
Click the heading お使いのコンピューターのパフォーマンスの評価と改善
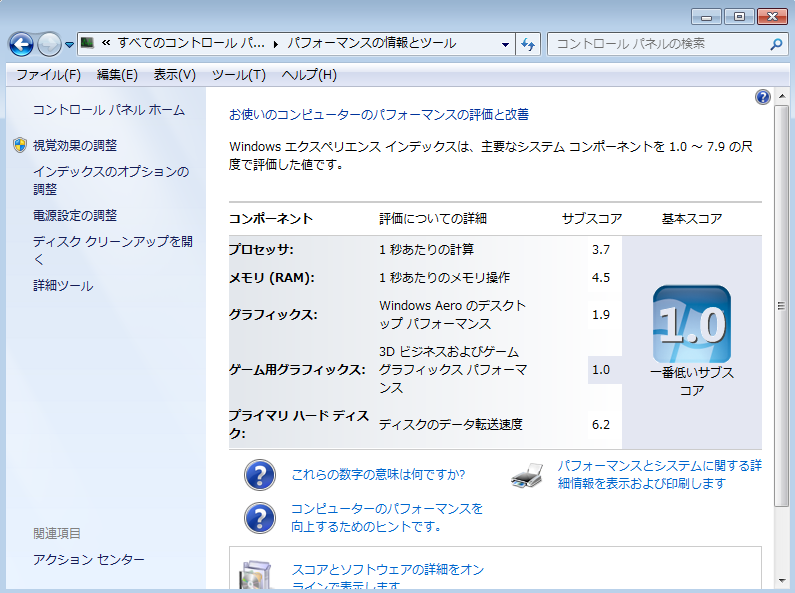pos(379,115)
